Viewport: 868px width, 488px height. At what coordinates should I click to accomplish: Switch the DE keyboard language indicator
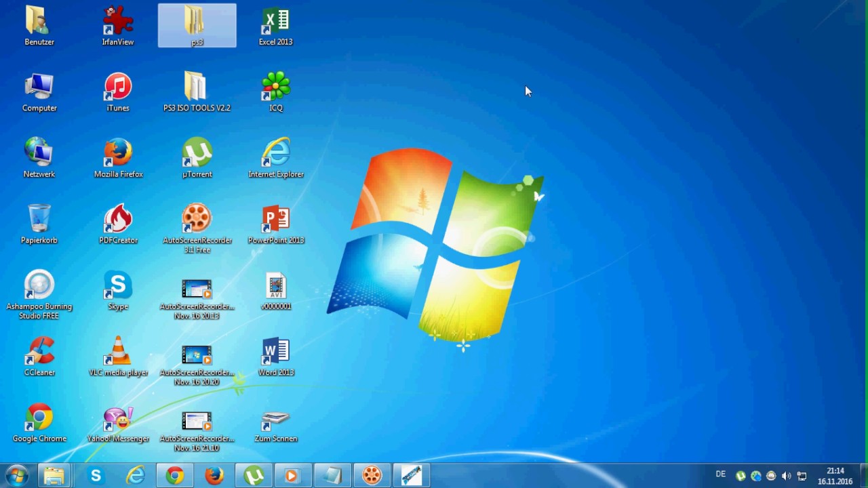[x=721, y=475]
